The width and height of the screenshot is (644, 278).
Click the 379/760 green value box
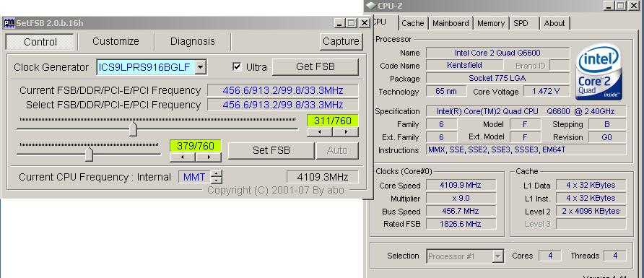coord(196,146)
